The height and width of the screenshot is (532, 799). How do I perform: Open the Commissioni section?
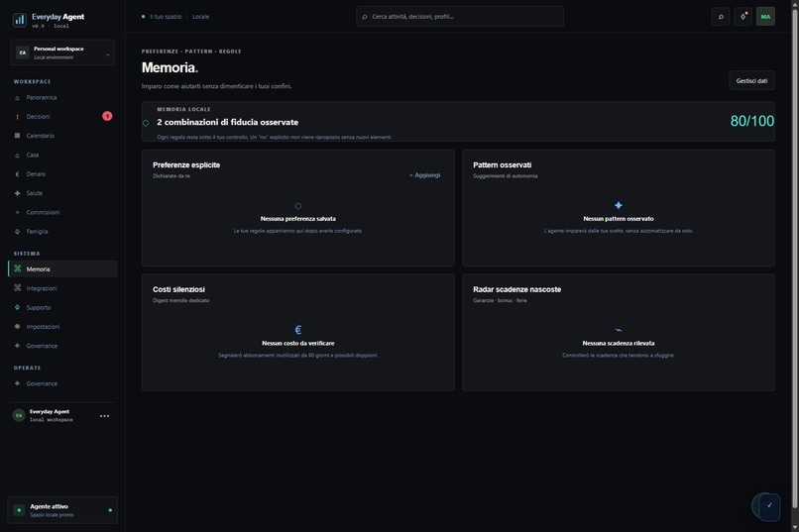[62, 212]
